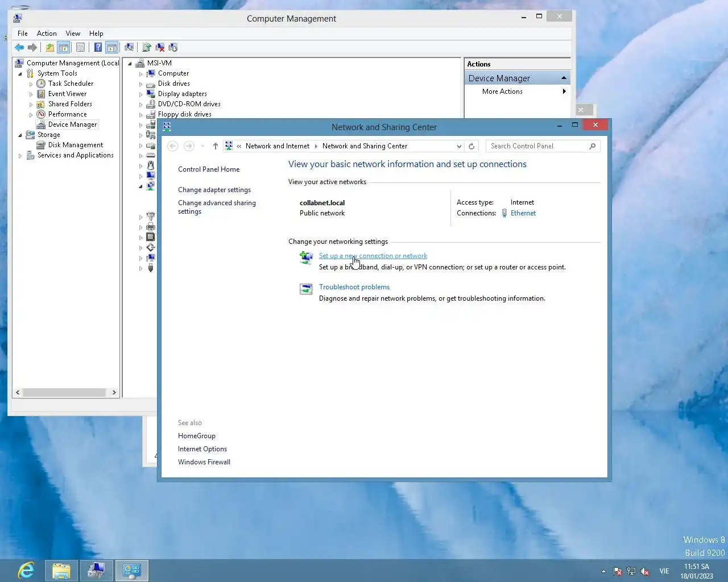This screenshot has height=582, width=728.
Task: Click the new connection setup icon
Action: 306,258
